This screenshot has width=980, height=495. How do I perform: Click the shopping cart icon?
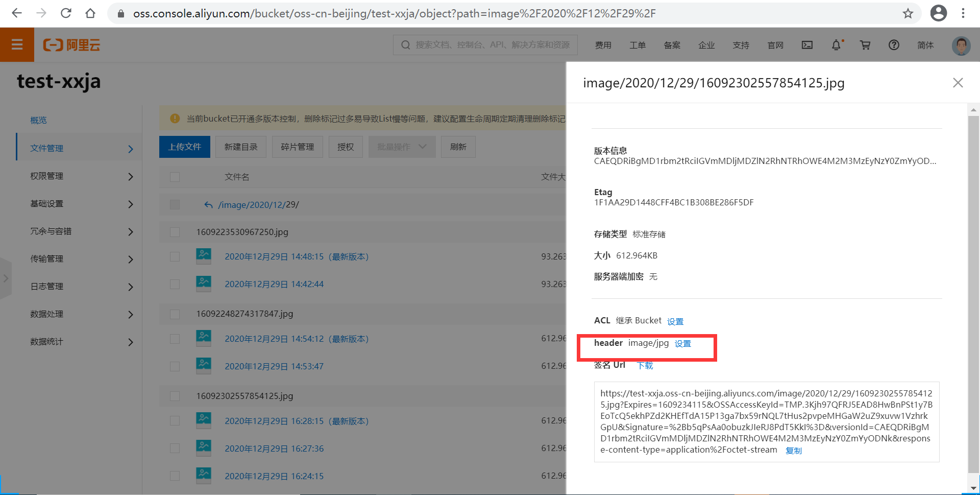click(865, 45)
